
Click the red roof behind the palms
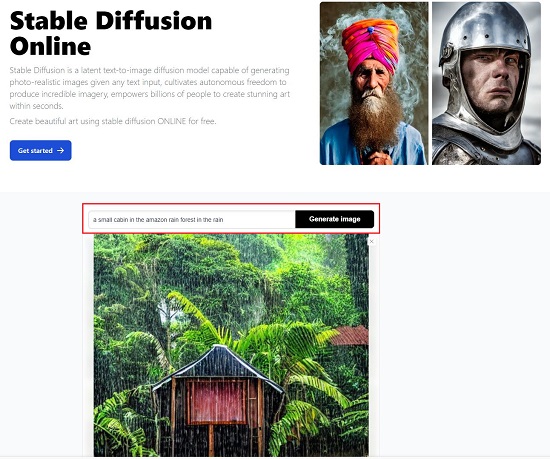(x=350, y=335)
